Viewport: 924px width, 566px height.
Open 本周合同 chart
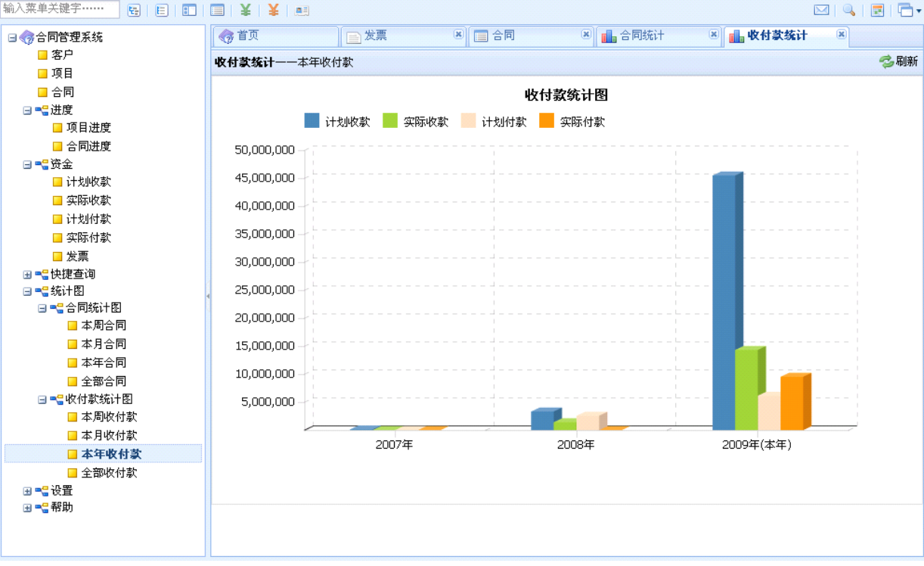(104, 325)
